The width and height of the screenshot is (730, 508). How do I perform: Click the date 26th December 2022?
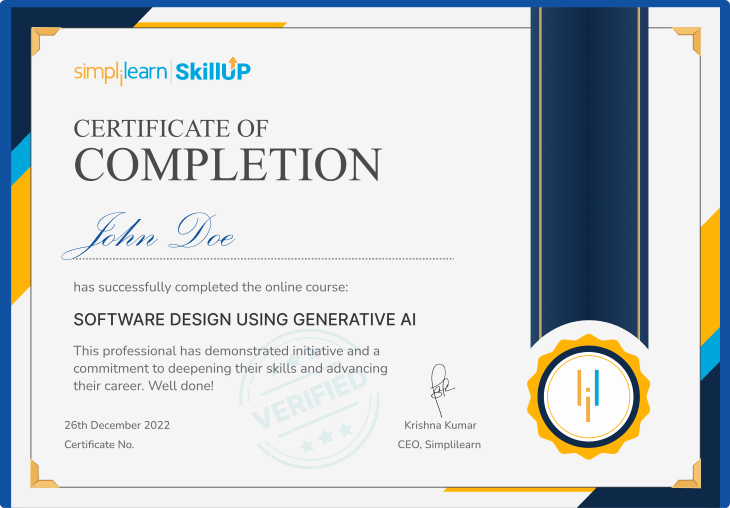[x=117, y=425]
